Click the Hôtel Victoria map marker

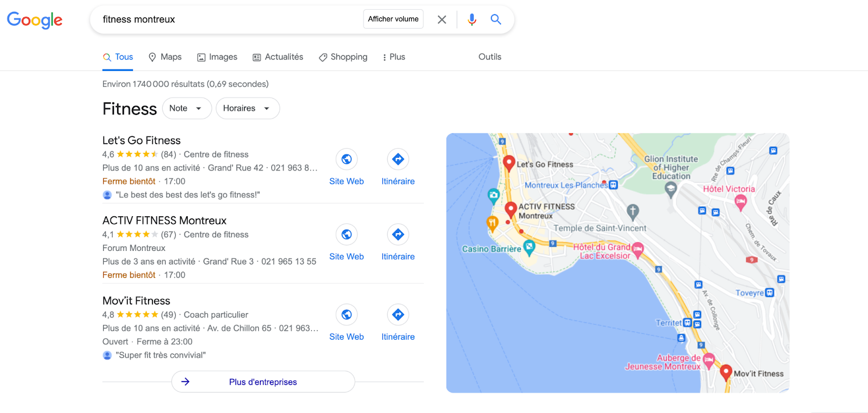click(741, 203)
